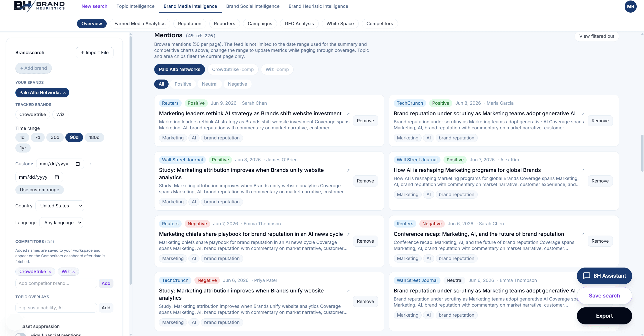Add competitor brand with Add button

[106, 283]
